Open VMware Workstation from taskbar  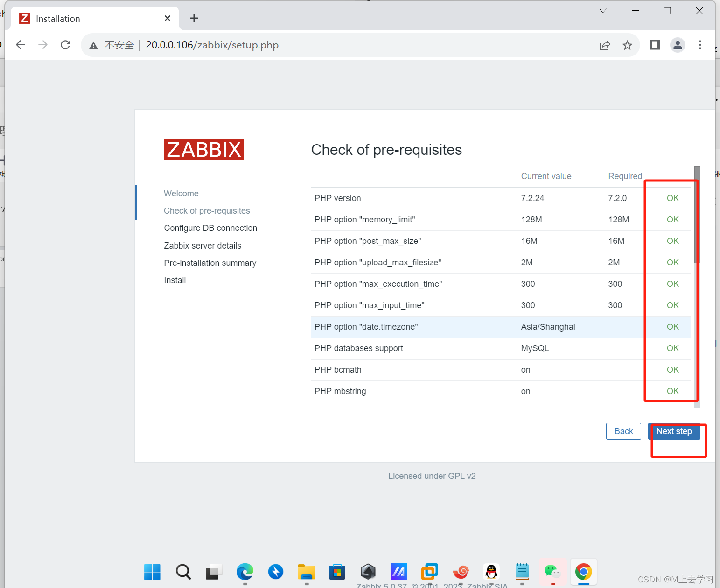coord(430,572)
